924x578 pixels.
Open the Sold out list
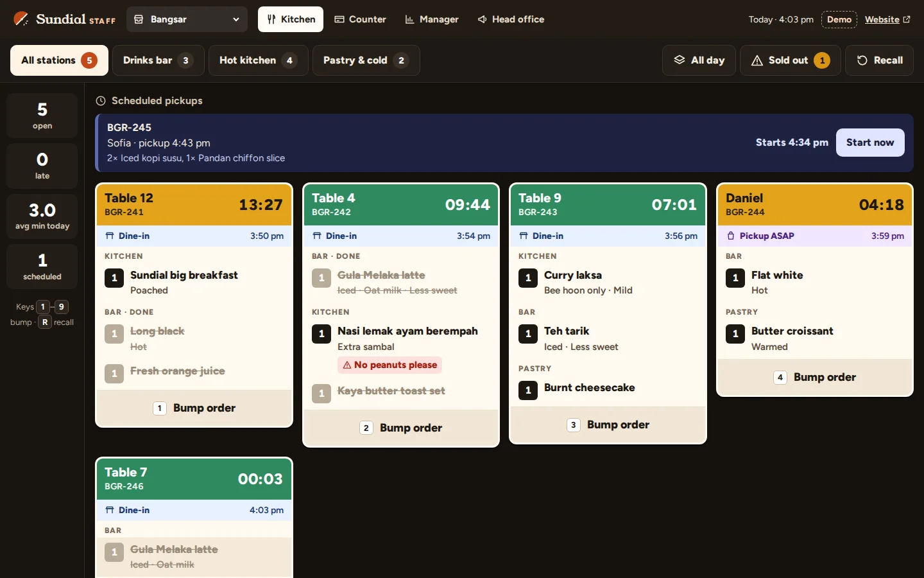790,60
